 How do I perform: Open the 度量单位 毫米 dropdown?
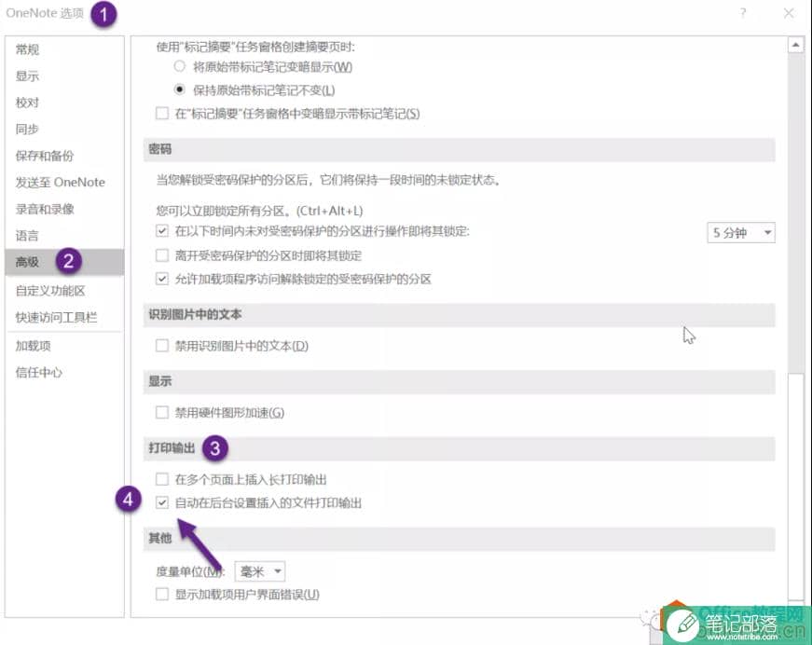(x=260, y=571)
